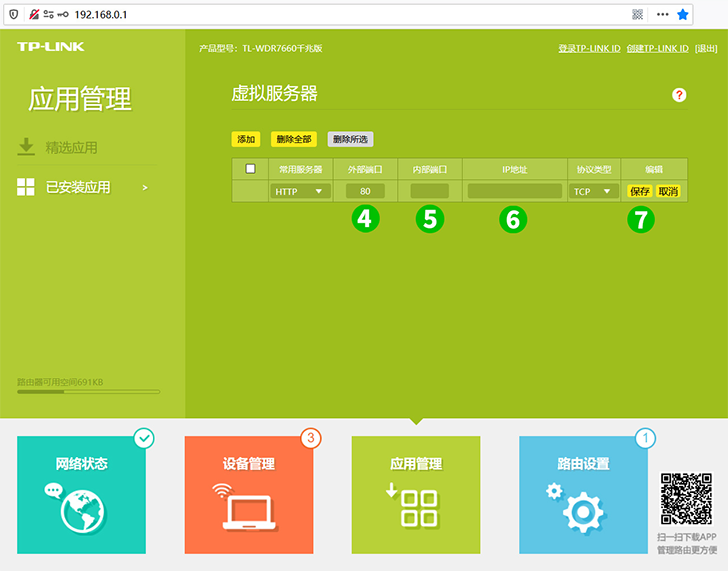Click the app grid icon in 应用管理 tile
Screen dimensions: 728x571
419,509
